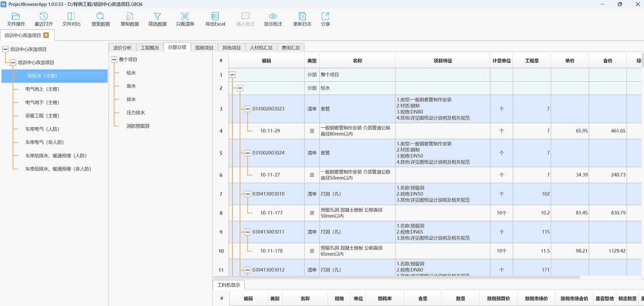The width and height of the screenshot is (644, 306).
Task: Select the 复制数据 copy data icon
Action: (130, 19)
